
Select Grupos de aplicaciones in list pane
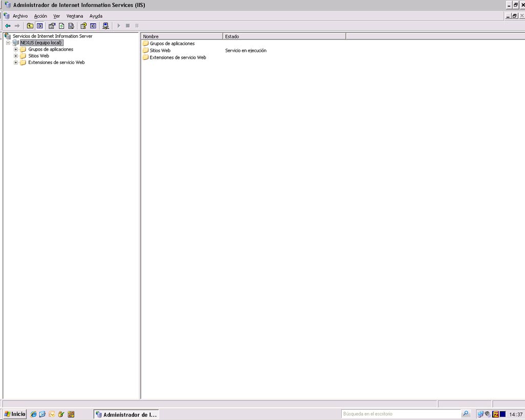coord(172,43)
